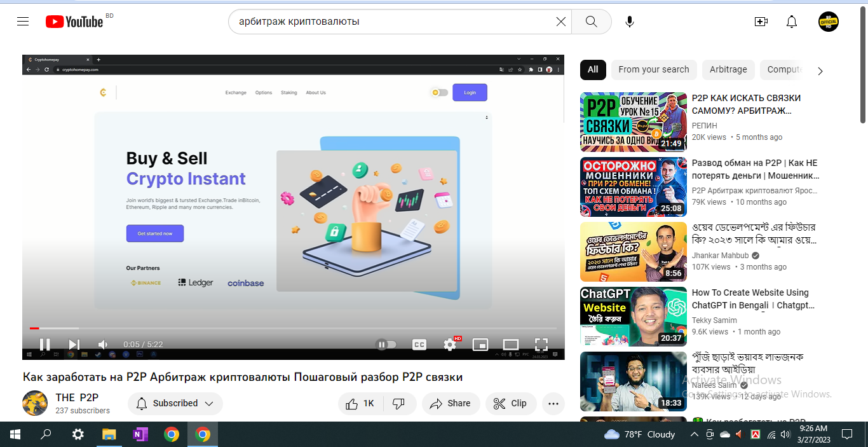Open the account avatar menu
868x447 pixels.
point(829,22)
